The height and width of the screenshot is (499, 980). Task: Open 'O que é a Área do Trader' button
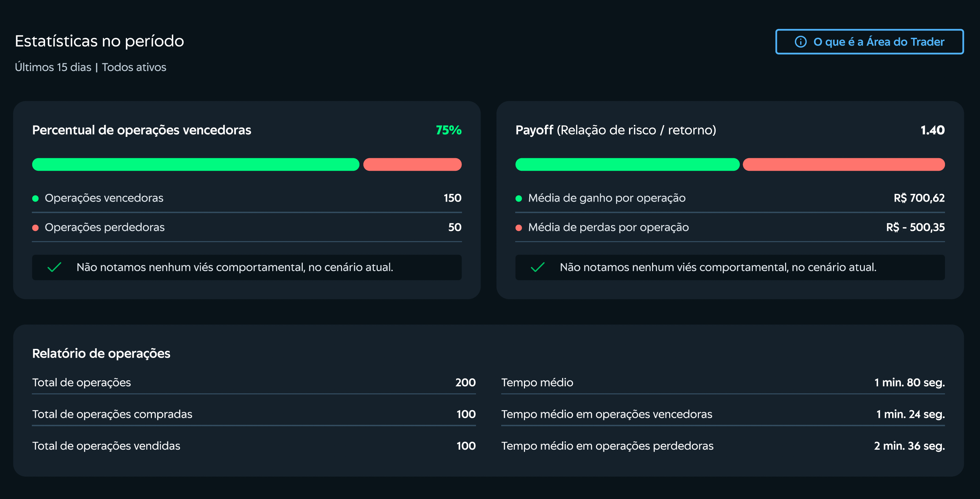point(869,42)
